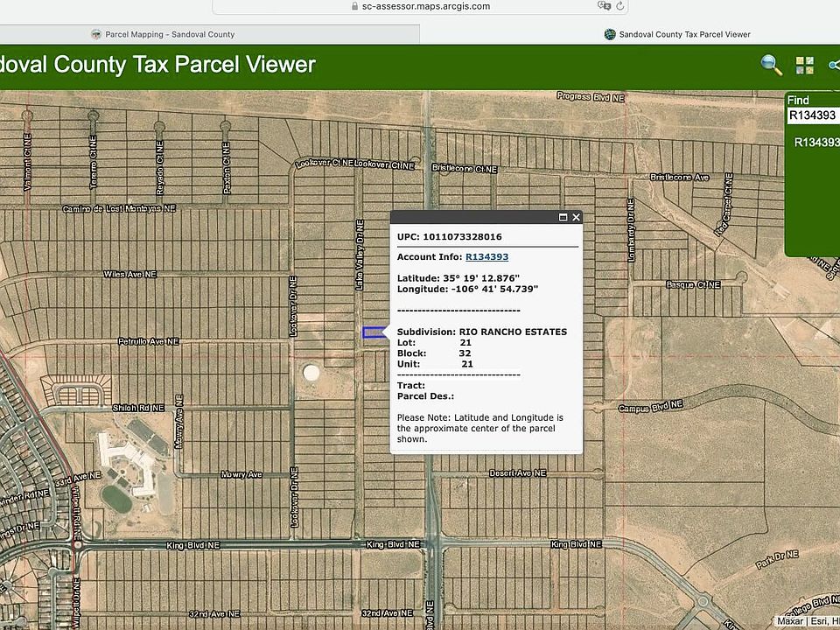Close the parcel info popup
Image resolution: width=840 pixels, height=630 pixels.
click(576, 217)
